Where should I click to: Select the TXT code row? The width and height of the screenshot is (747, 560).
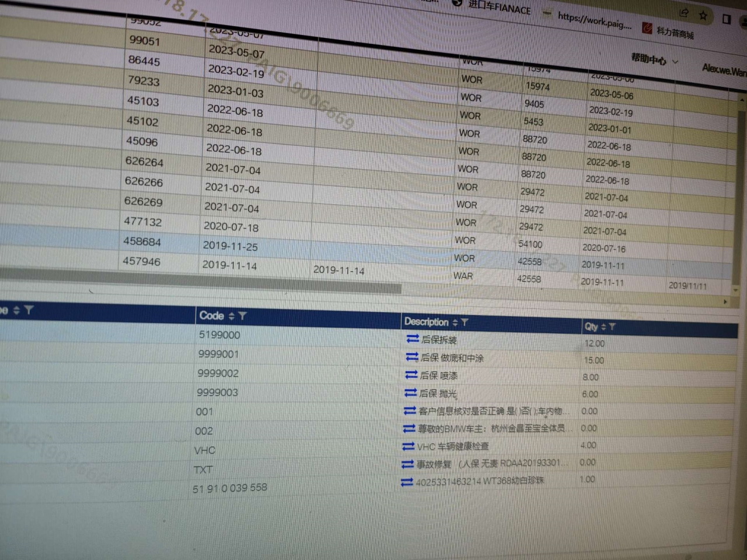(x=203, y=470)
